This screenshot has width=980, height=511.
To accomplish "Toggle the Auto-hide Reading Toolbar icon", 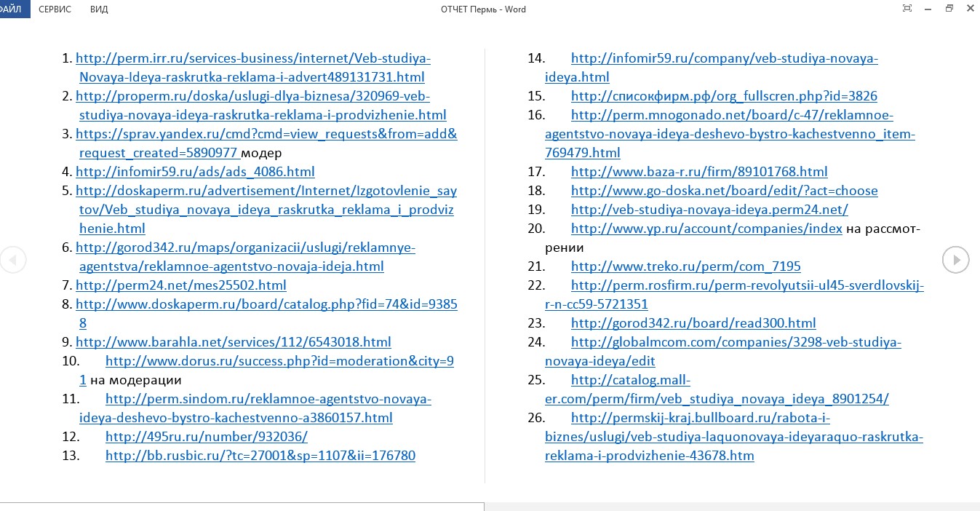I will click(x=907, y=8).
